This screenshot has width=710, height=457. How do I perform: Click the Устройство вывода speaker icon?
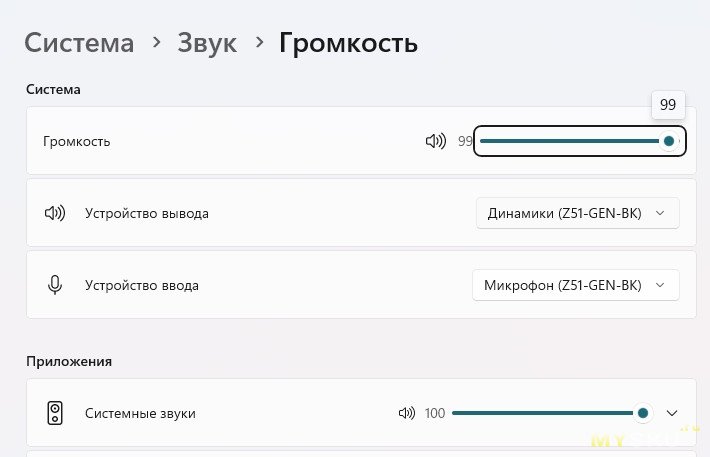(54, 213)
